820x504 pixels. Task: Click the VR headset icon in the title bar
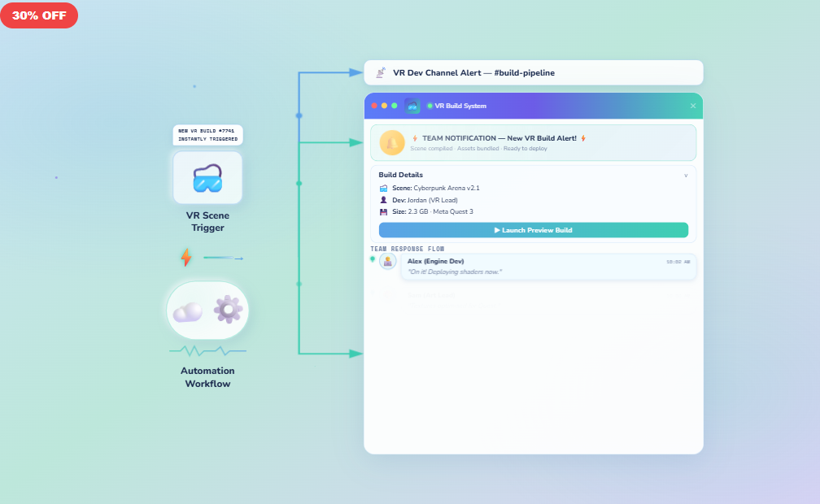[412, 106]
